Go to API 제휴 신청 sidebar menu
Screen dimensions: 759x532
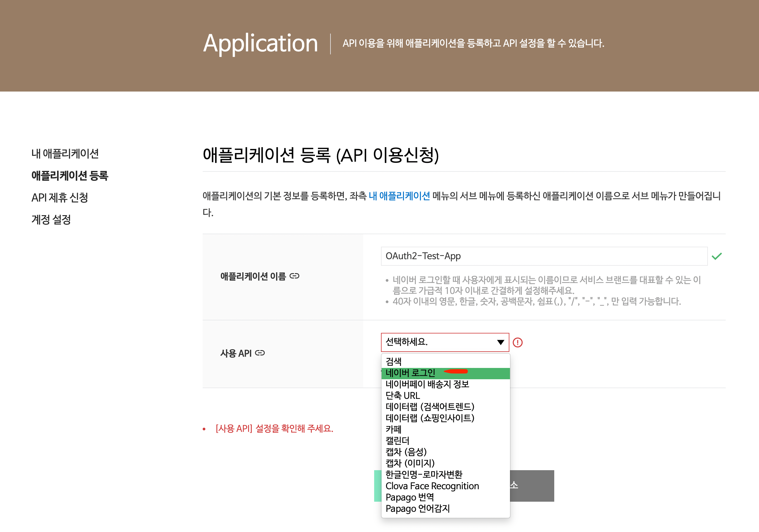click(60, 197)
